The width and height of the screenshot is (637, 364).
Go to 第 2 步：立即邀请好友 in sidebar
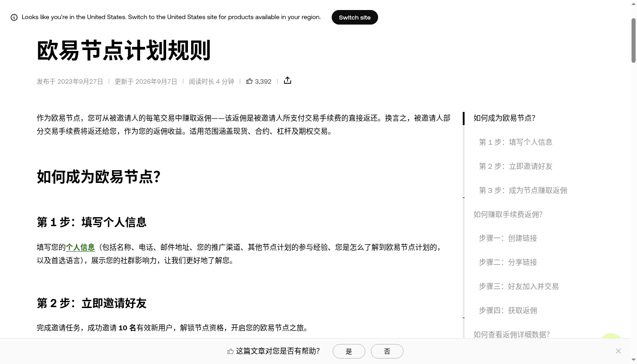[x=516, y=167]
